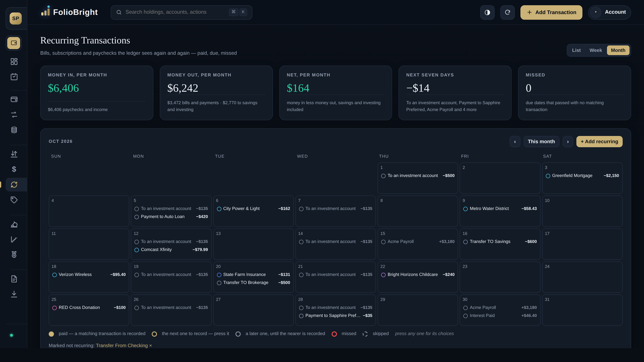644x362 pixels.
Task: Jump to This month
Action: [x=541, y=142]
